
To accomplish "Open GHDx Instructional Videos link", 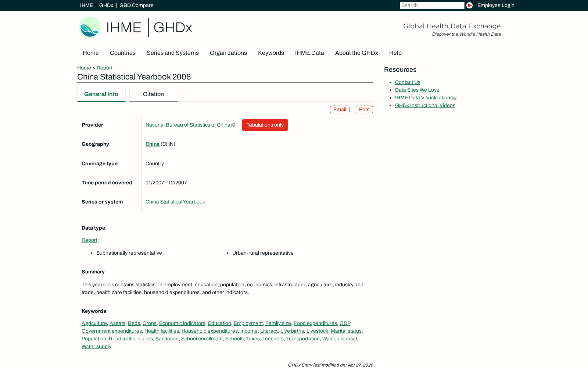I will click(x=425, y=105).
